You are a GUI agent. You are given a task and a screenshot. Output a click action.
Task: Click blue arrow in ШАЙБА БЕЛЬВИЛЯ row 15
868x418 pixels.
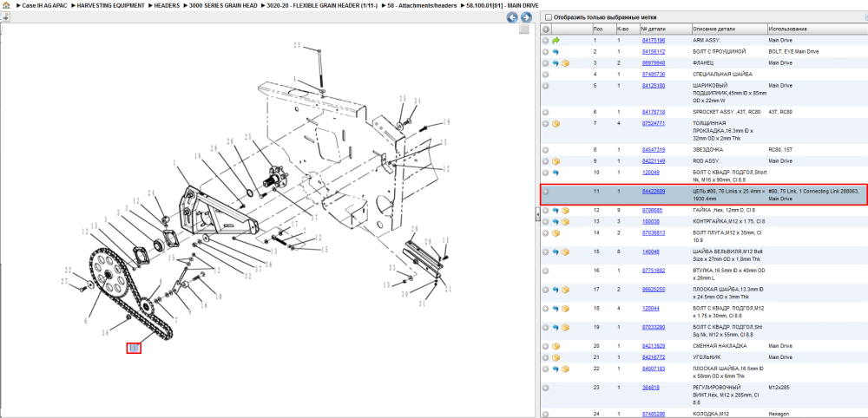click(x=556, y=252)
